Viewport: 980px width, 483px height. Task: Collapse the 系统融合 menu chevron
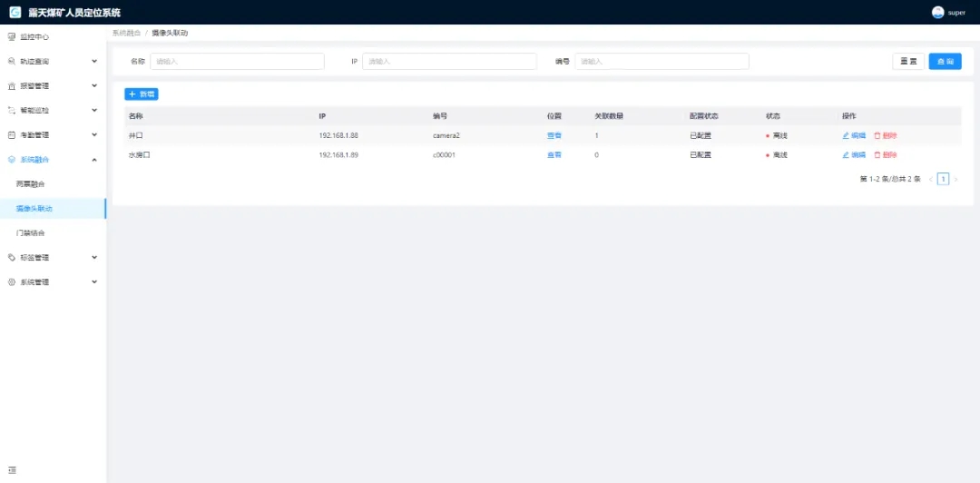point(94,160)
